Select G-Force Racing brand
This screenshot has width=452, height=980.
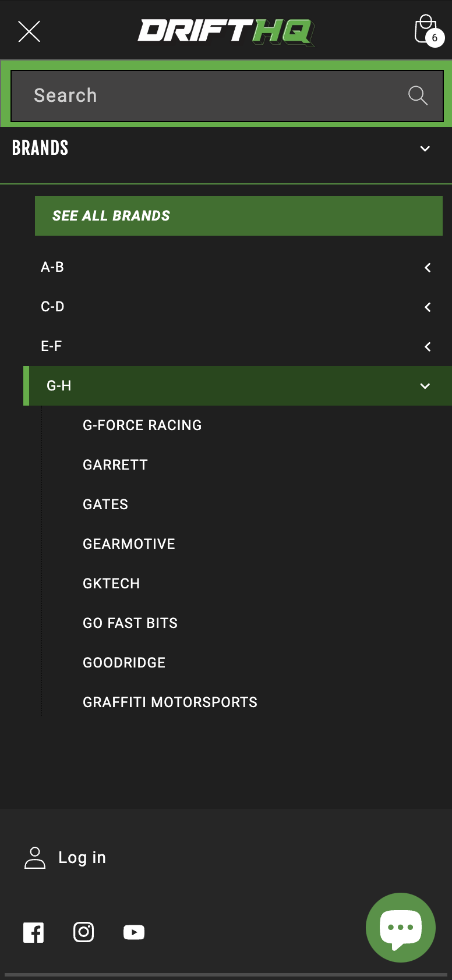coord(142,425)
